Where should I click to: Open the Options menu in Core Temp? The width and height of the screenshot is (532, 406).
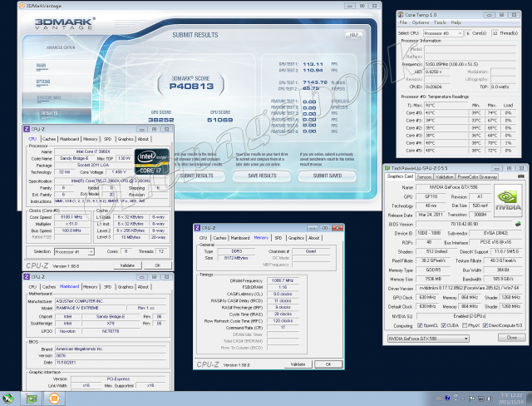[x=421, y=22]
